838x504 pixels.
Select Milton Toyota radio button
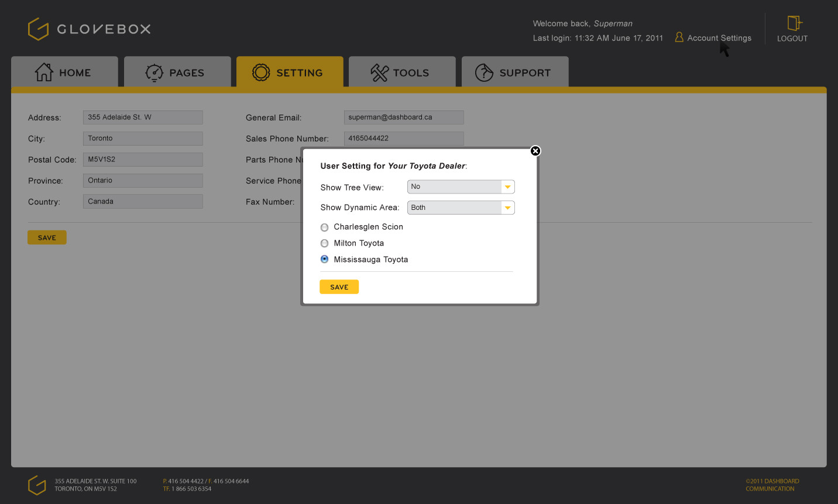click(324, 243)
